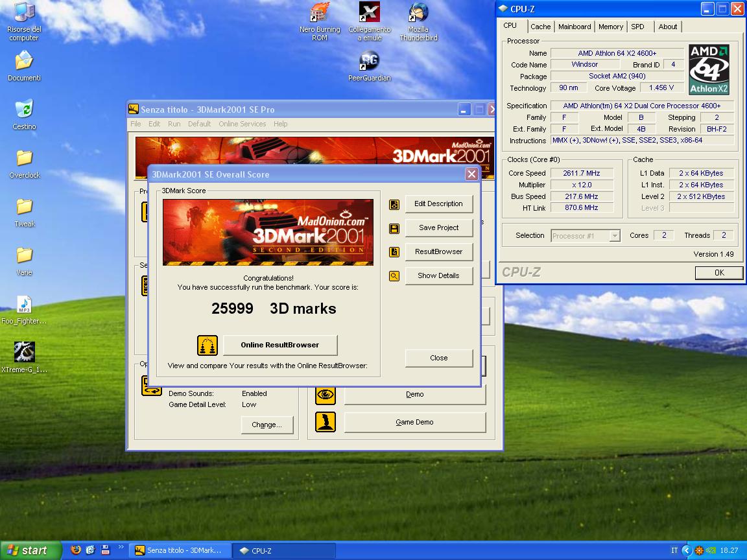The height and width of the screenshot is (560, 747).
Task: Open the Run menu in 3DMark2001
Action: coord(174,124)
